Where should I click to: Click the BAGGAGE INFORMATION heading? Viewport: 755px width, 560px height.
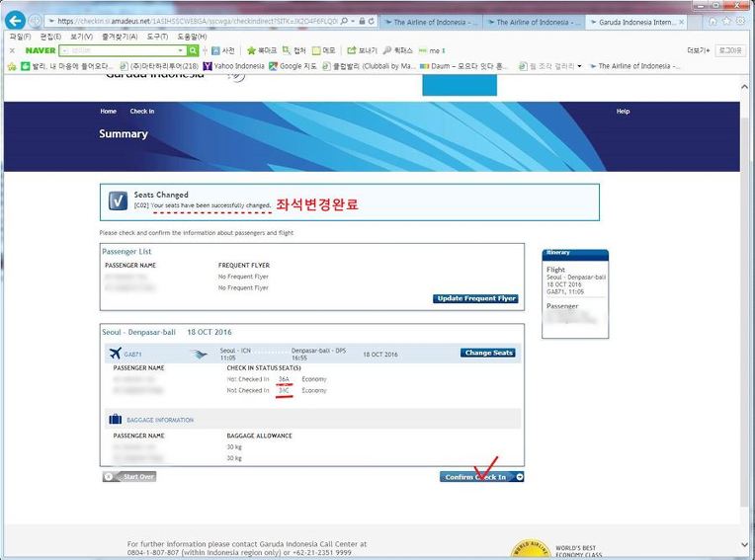pyautogui.click(x=160, y=420)
